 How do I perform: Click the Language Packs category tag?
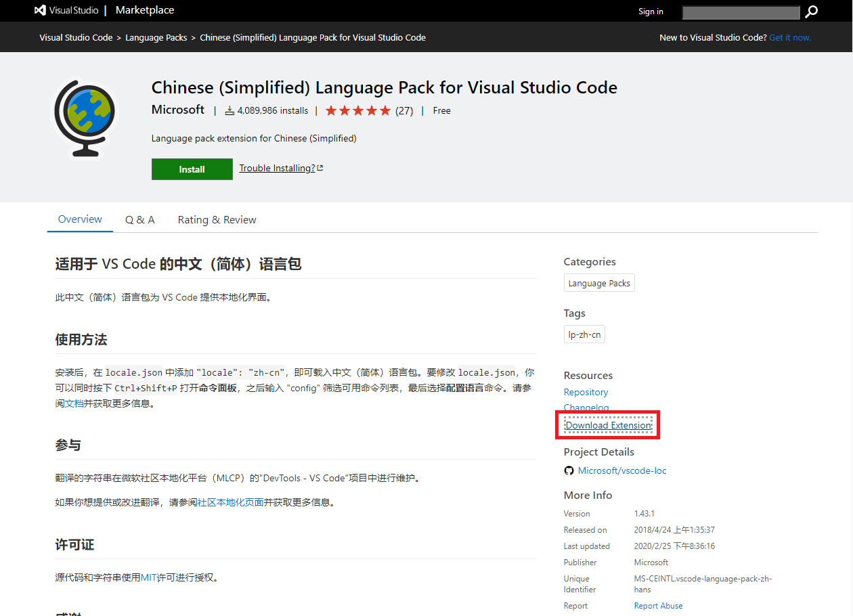[599, 283]
